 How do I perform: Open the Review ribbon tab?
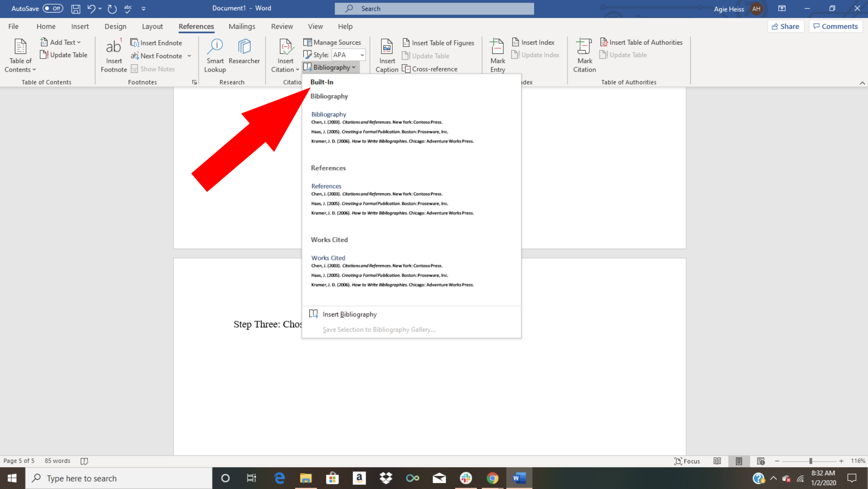281,26
